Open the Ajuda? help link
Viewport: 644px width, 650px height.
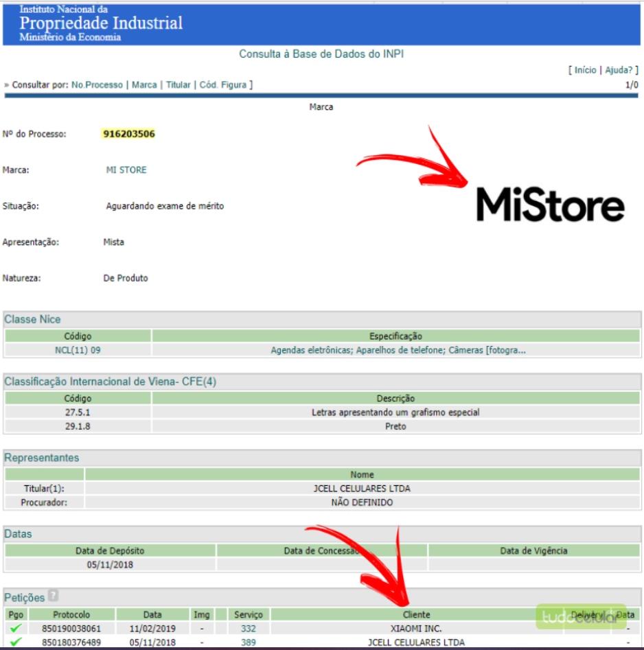619,70
